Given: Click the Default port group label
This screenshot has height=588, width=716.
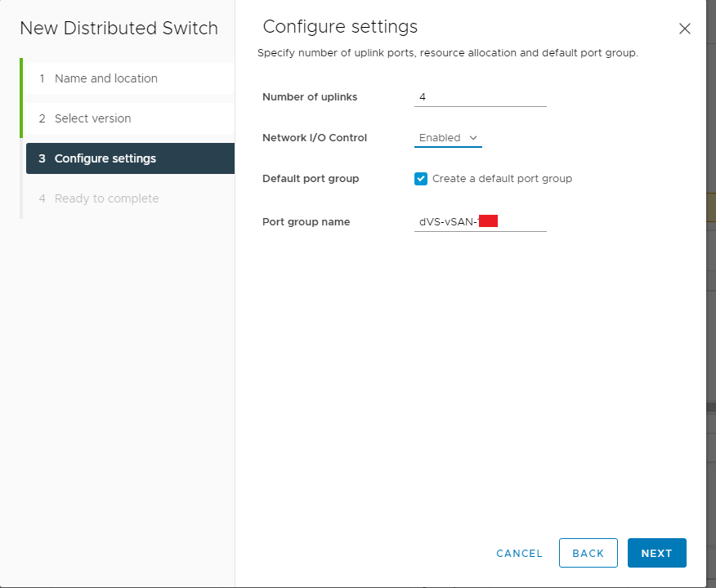Looking at the screenshot, I should click(311, 179).
